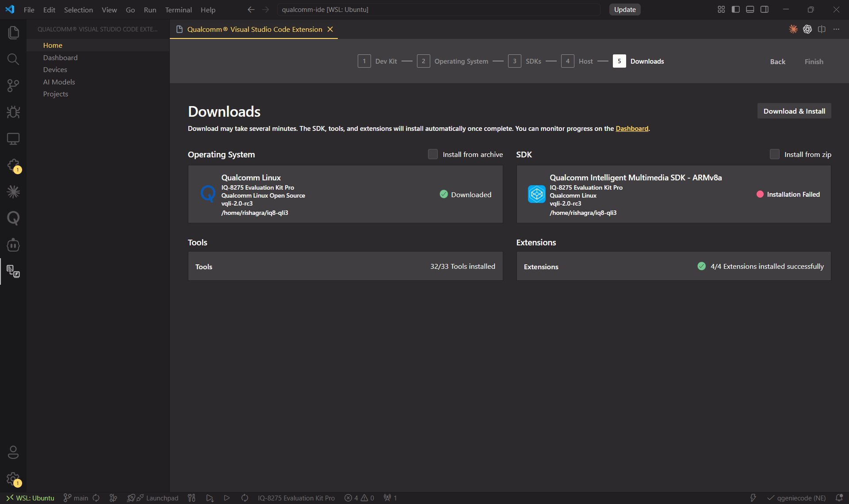This screenshot has height=504, width=849.
Task: Click the Download & Install button
Action: click(794, 111)
